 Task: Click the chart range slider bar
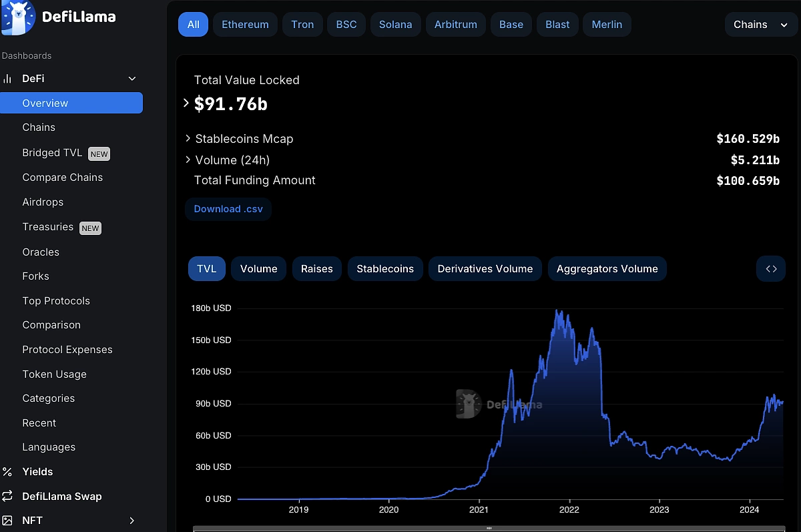click(x=489, y=529)
